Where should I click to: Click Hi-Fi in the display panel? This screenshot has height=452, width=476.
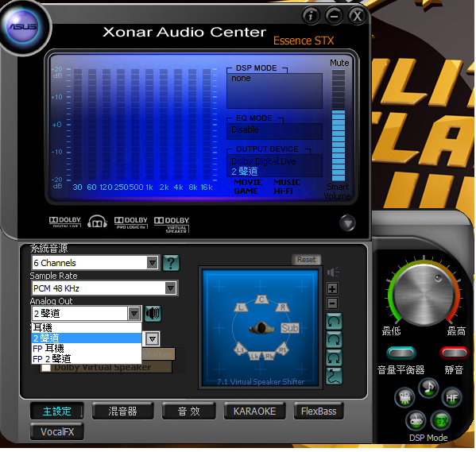[x=283, y=191]
